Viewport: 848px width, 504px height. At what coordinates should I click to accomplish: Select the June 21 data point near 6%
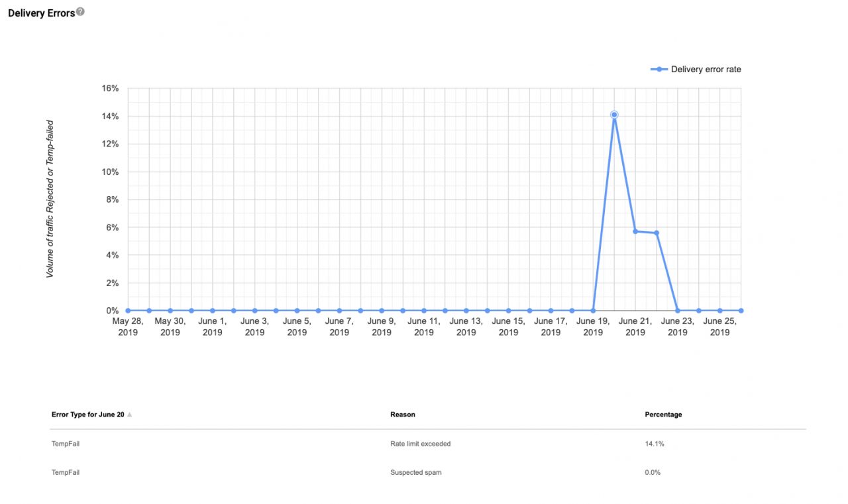(635, 231)
